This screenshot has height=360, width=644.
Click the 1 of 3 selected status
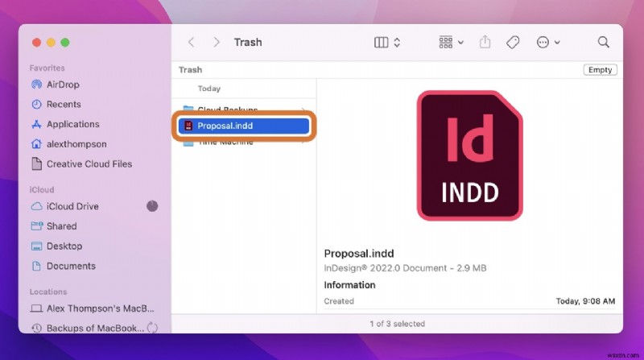[397, 324]
